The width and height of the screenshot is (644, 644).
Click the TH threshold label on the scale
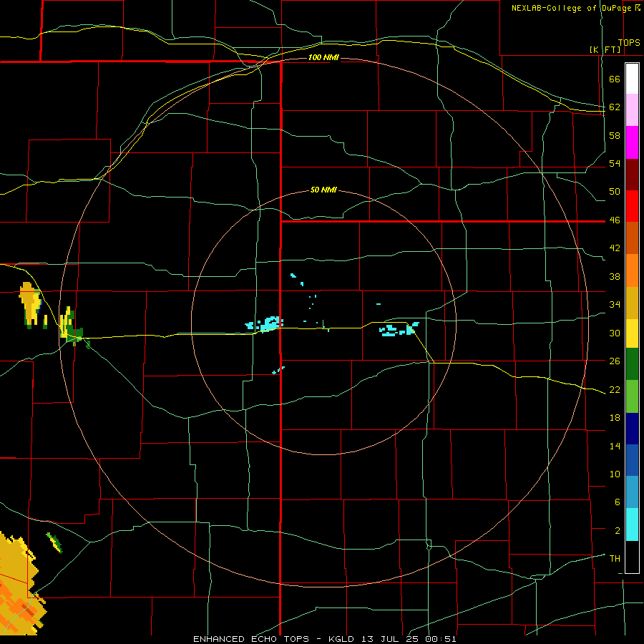point(615,558)
